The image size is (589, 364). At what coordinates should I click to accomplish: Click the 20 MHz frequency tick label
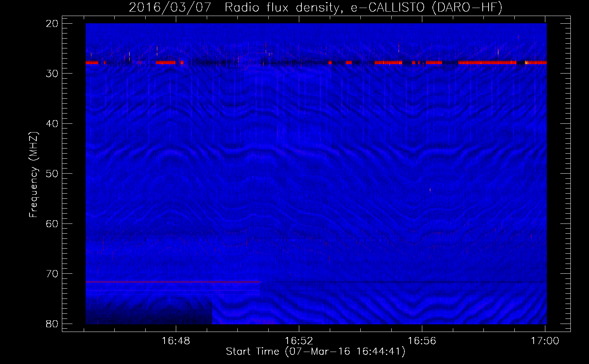pos(52,24)
